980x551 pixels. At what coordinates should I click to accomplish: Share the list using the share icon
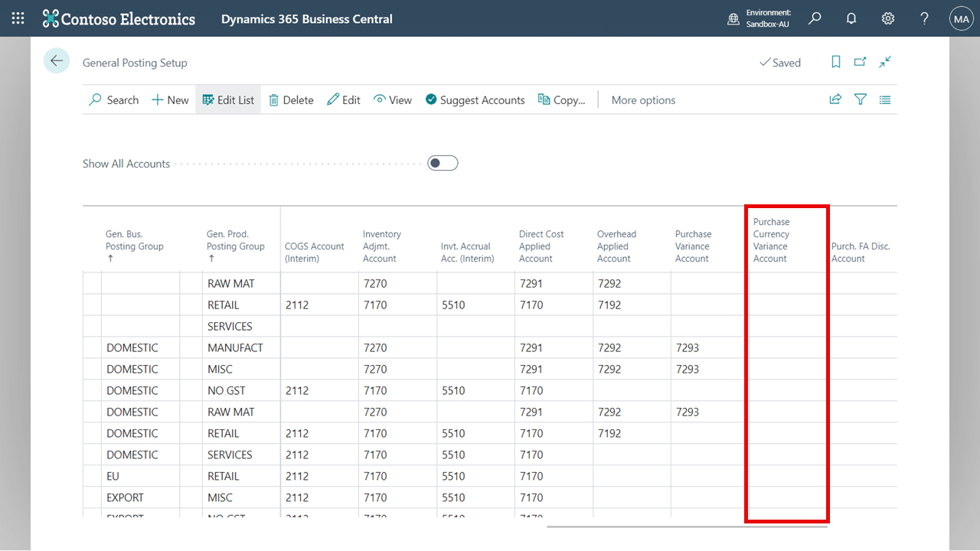pos(835,99)
